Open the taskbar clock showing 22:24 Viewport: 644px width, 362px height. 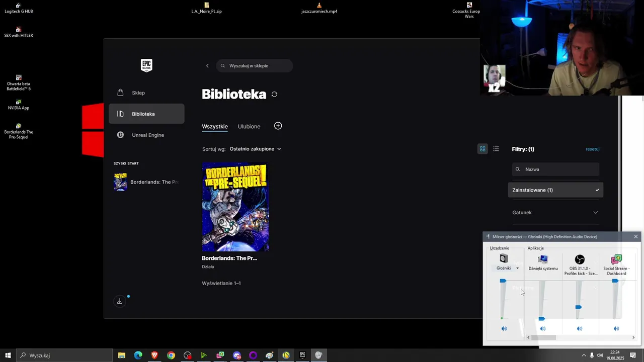coord(615,355)
